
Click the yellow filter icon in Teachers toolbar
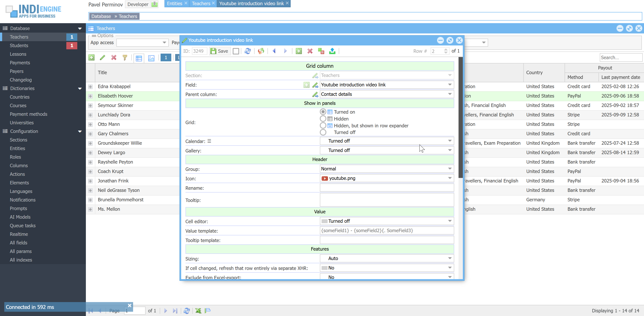click(x=125, y=58)
